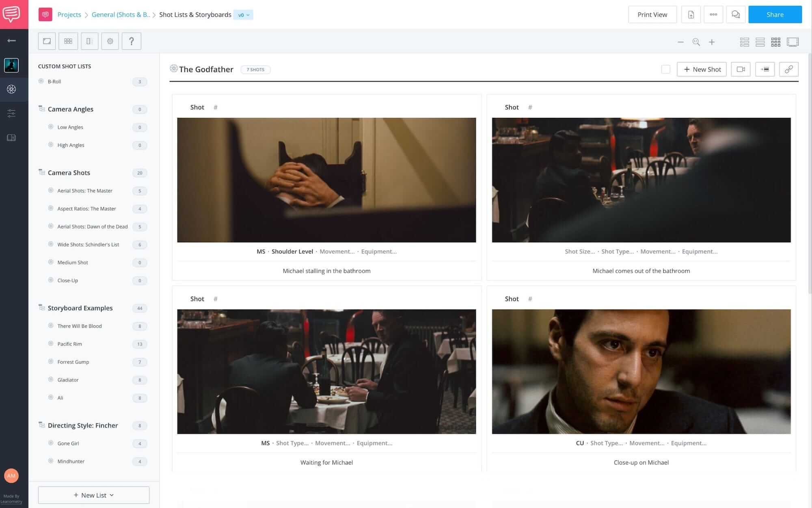812x508 pixels.
Task: Set Shot Size on Michael comes out shot
Action: 579,252
